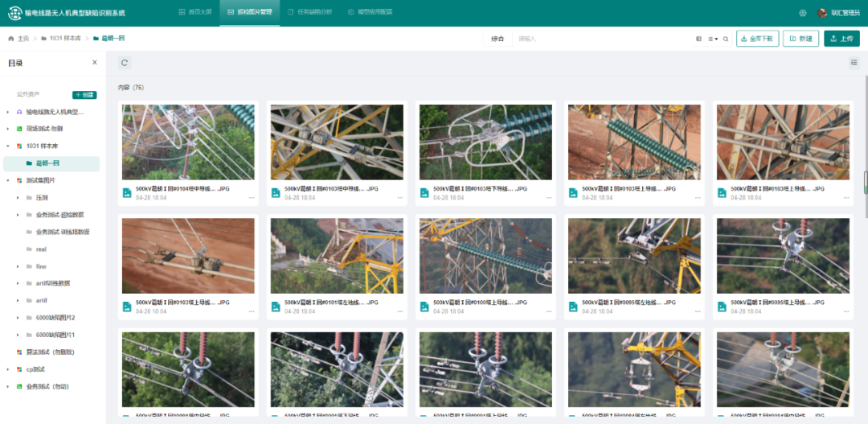Viewport: 868px width, 424px height.
Task: Click the file-type icon of #0103塔下导线 image
Action: click(424, 193)
